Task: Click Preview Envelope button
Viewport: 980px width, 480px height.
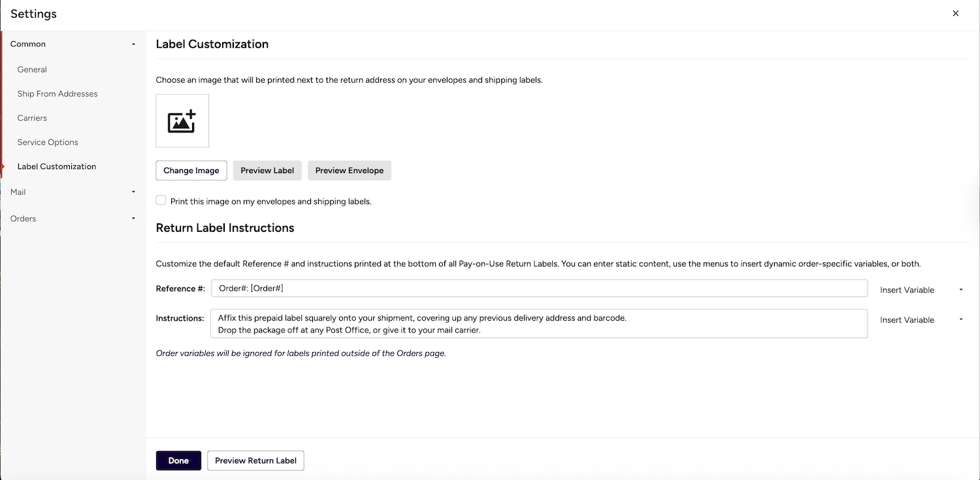Action: pyautogui.click(x=350, y=170)
